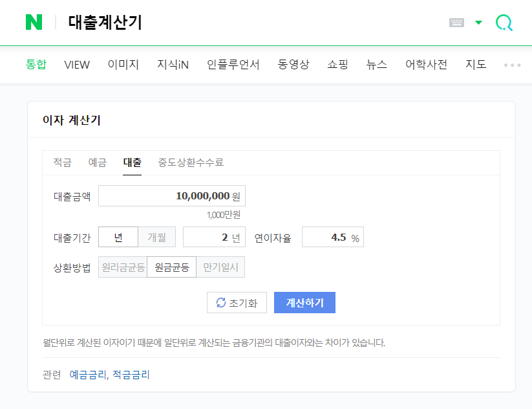Click the 대출금액 amount input field
This screenshot has width=532, height=409.
172,195
